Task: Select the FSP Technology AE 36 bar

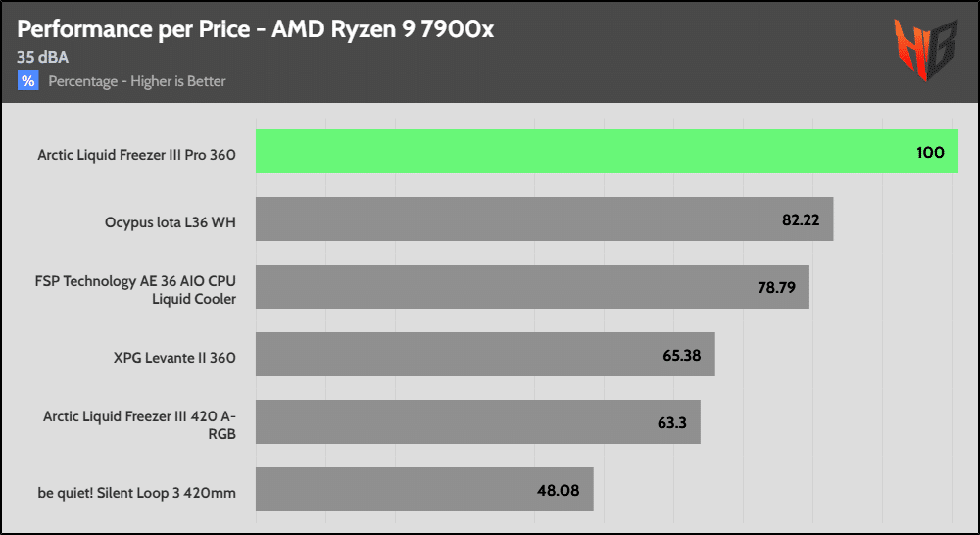Action: (532, 287)
